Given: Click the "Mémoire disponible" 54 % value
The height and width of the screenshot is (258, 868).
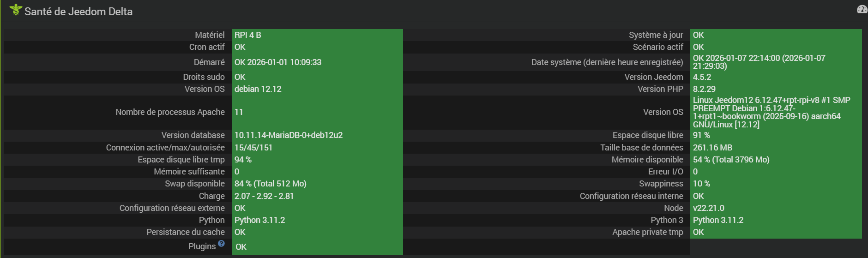Looking at the screenshot, I should click(731, 160).
